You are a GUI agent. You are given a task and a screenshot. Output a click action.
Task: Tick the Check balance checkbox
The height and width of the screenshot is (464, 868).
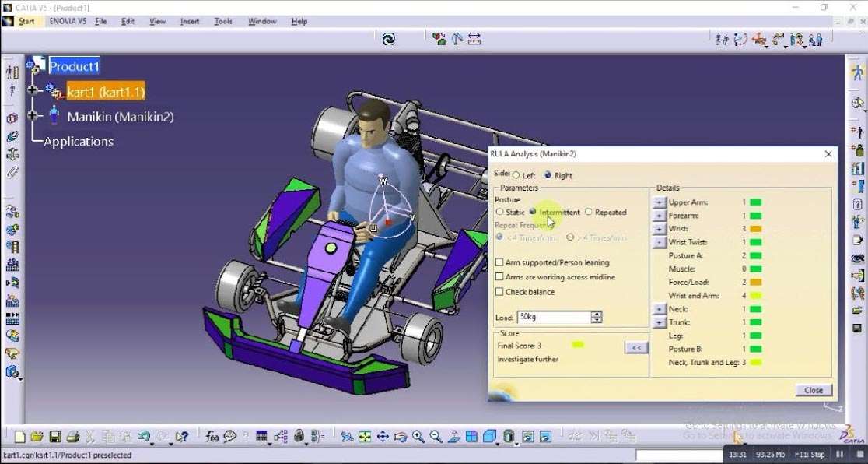[x=499, y=292]
